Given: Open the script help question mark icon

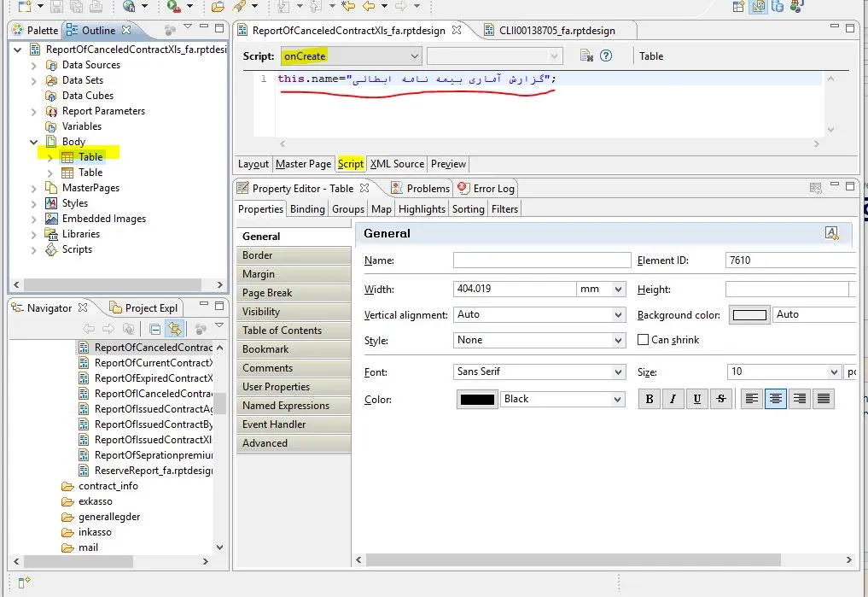Looking at the screenshot, I should pos(606,56).
